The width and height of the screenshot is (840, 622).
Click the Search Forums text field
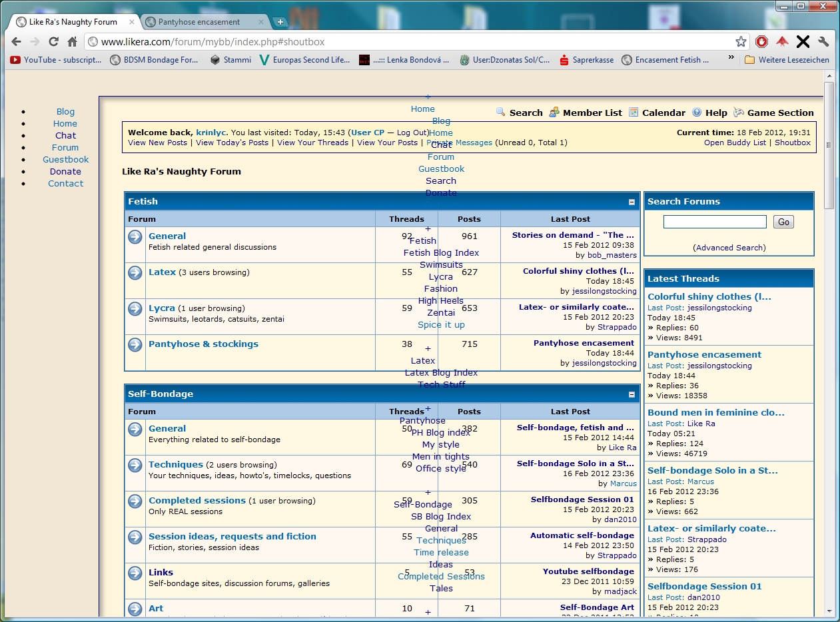[x=714, y=222]
